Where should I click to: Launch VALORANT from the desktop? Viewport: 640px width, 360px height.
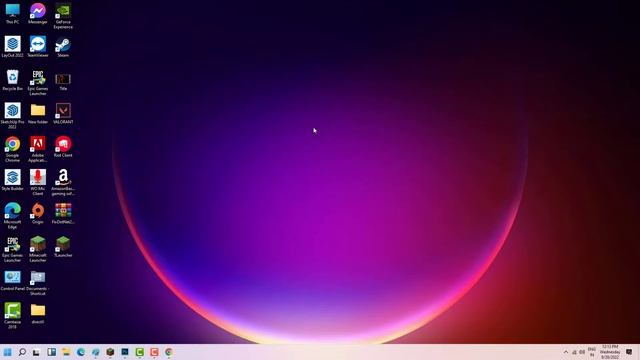63,113
